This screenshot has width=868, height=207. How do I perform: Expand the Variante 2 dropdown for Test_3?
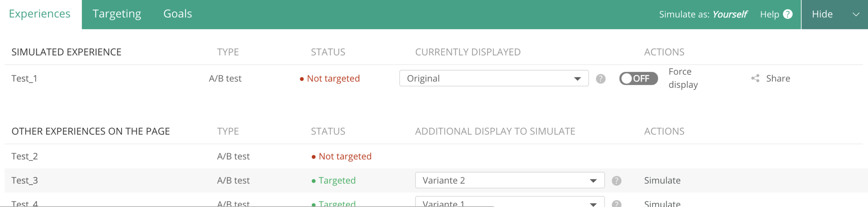[510, 180]
